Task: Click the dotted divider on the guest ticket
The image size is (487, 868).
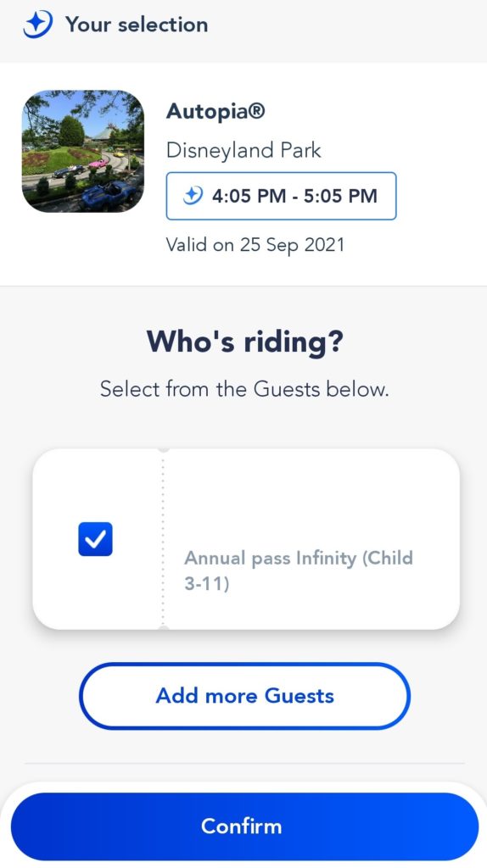Action: (163, 538)
